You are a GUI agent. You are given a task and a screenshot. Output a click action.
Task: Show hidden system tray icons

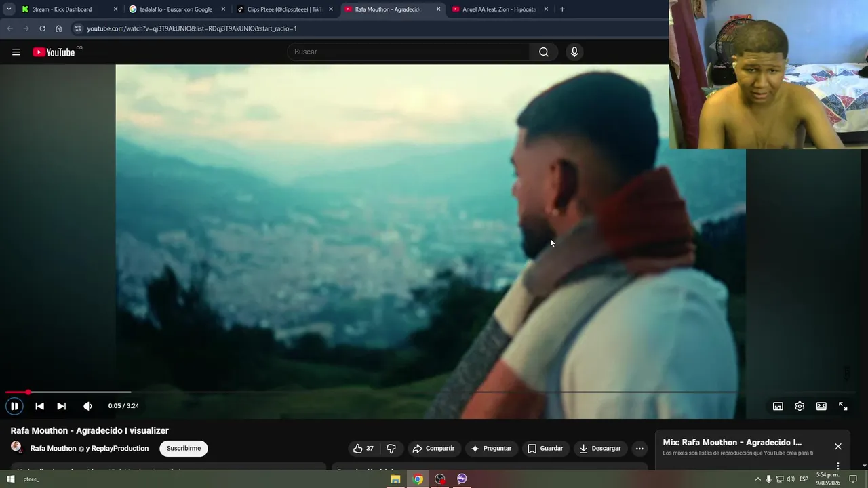[757, 479]
